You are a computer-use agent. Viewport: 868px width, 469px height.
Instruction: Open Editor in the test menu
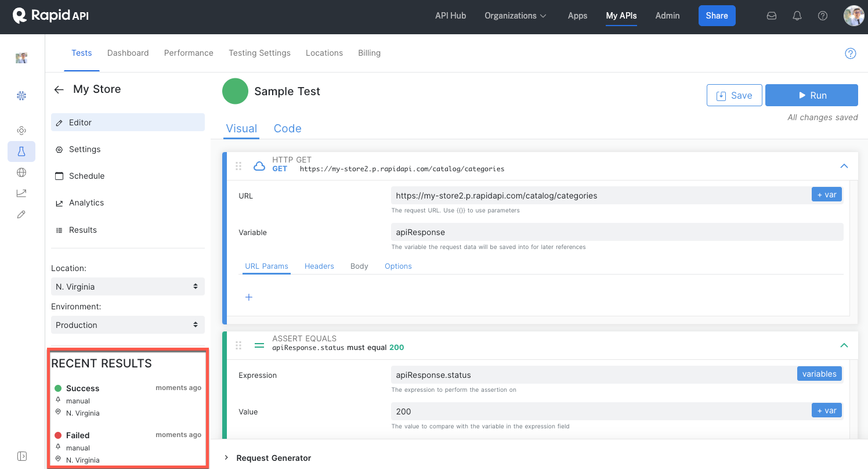coord(128,122)
